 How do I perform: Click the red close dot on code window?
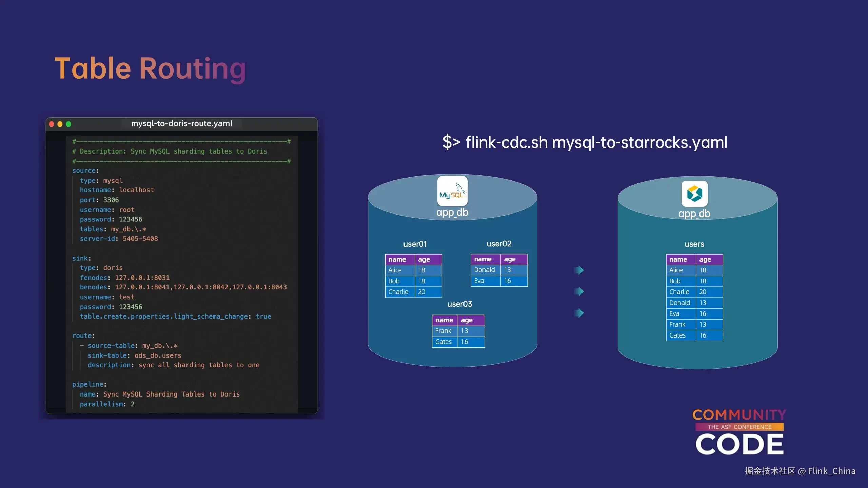[52, 124]
